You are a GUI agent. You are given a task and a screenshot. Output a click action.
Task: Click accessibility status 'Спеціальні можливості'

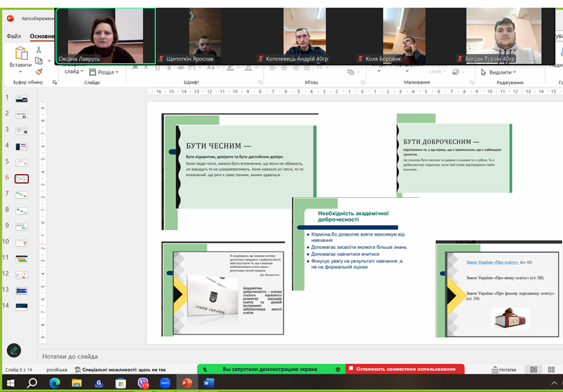119,370
